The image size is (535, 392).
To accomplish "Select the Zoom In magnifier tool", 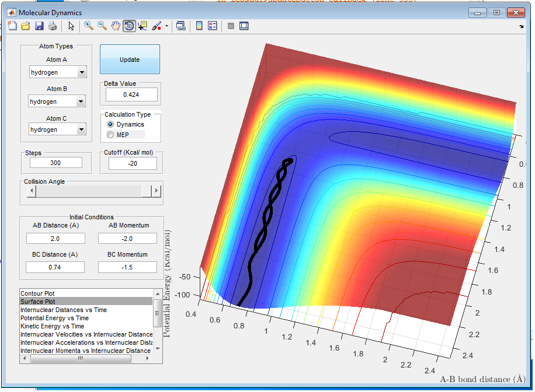I will (89, 26).
